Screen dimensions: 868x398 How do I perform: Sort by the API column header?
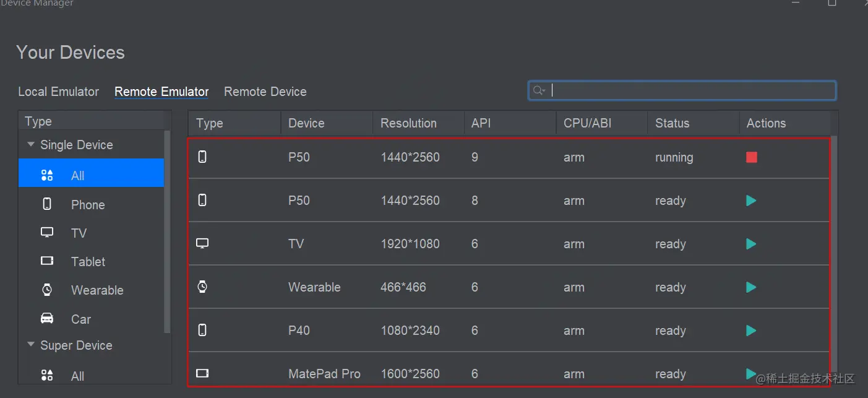(510, 123)
